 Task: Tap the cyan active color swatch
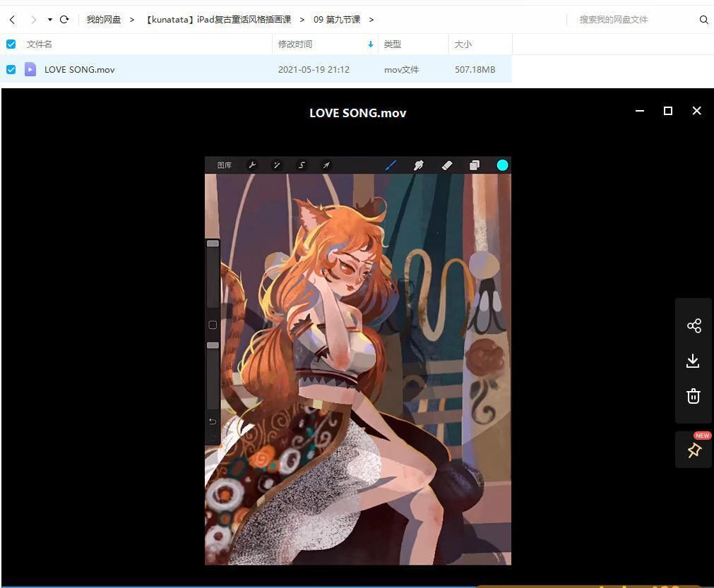coord(502,165)
